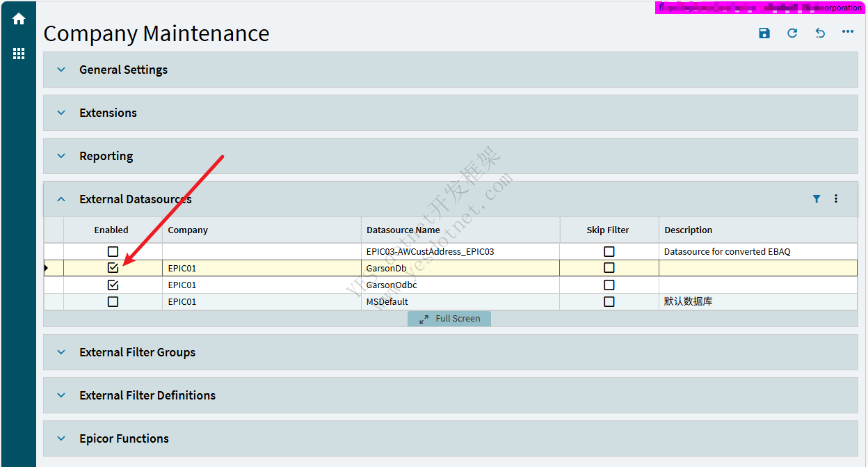Click the Save disk icon
This screenshot has width=868, height=467.
(764, 33)
